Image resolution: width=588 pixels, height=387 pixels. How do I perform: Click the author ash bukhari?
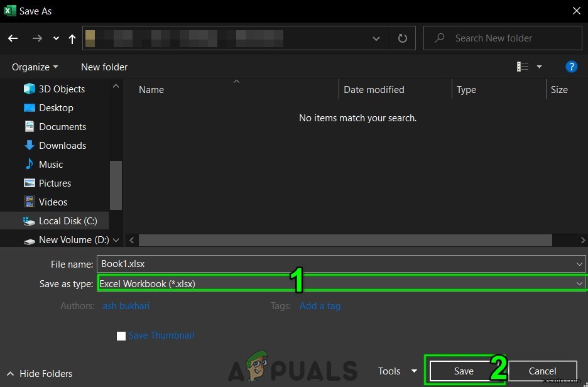pos(126,306)
